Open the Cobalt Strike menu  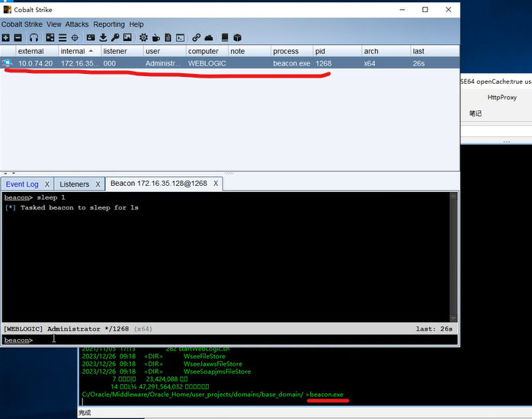21,24
